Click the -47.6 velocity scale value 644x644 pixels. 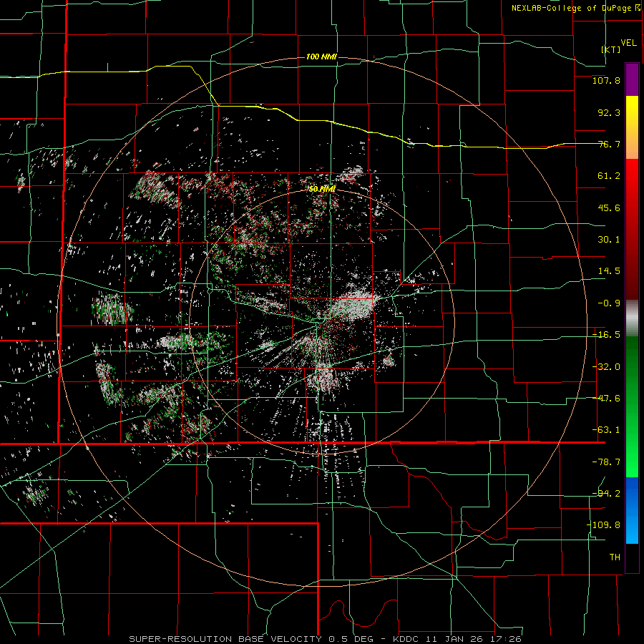(x=606, y=399)
